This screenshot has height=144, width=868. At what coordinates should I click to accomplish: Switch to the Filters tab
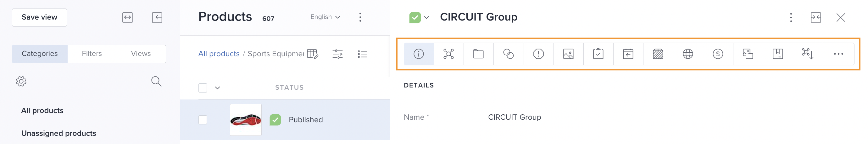[x=92, y=54]
